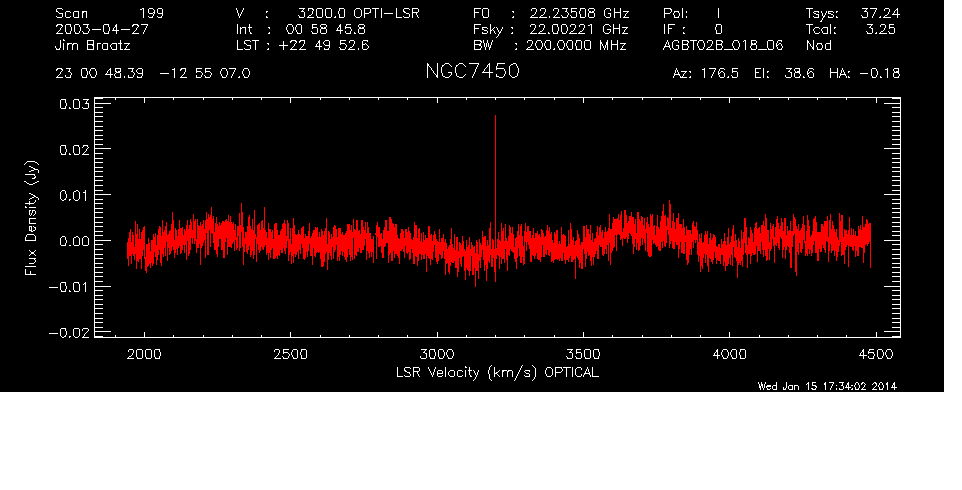Click the IF value 0
962x490 pixels.
point(718,29)
